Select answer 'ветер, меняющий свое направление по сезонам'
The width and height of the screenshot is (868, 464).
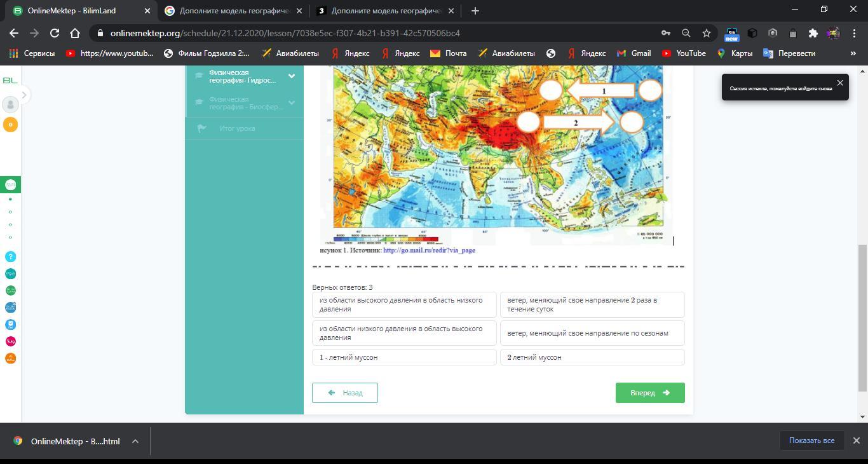(x=592, y=333)
